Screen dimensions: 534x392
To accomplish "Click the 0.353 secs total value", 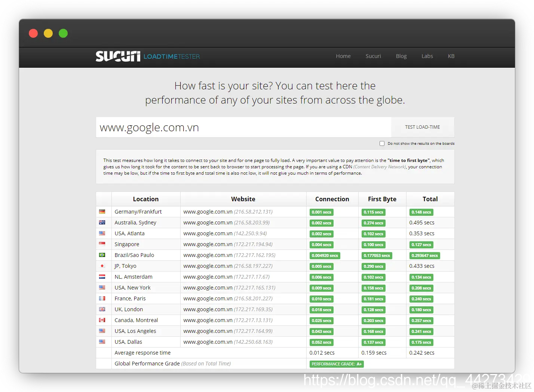I will click(x=422, y=233).
